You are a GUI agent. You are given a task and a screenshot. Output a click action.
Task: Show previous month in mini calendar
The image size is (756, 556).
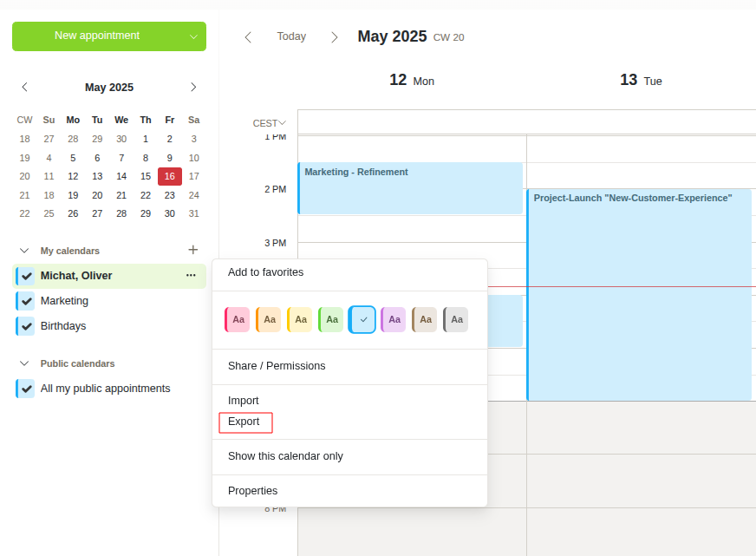click(x=24, y=87)
